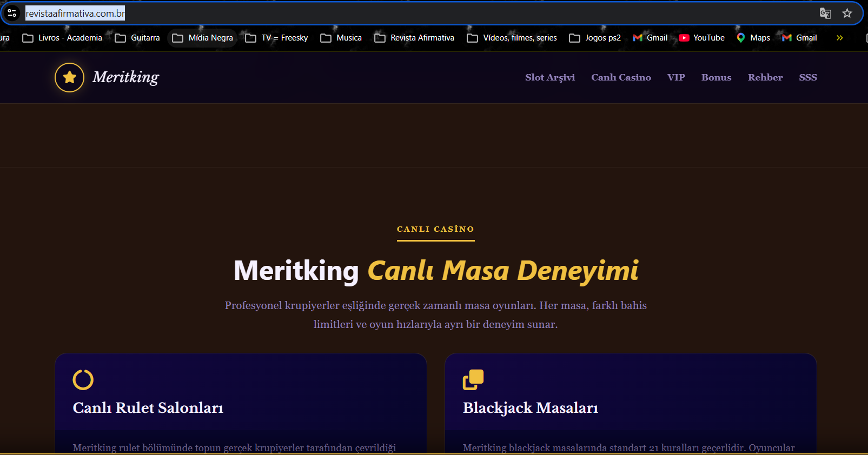Open the Bonus navigation item
This screenshot has width=868, height=455.
pos(717,77)
